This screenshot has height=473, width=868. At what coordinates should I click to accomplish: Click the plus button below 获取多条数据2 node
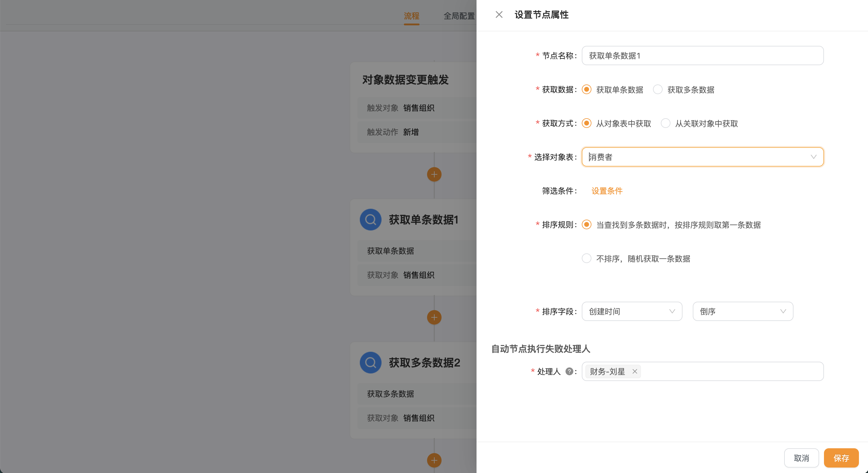434,460
